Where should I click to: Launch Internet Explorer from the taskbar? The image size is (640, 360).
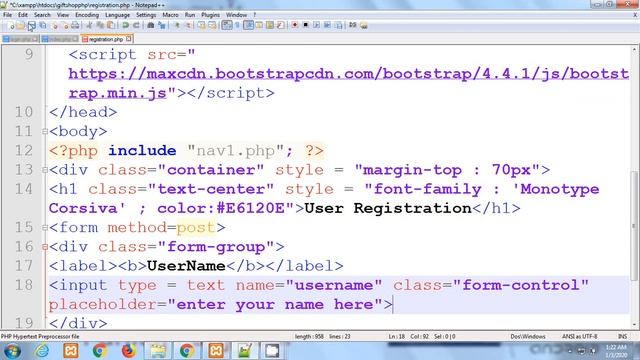[x=42, y=351]
